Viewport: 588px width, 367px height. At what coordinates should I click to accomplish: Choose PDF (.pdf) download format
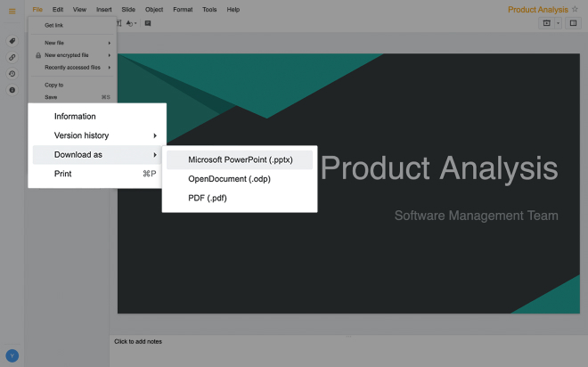point(208,198)
